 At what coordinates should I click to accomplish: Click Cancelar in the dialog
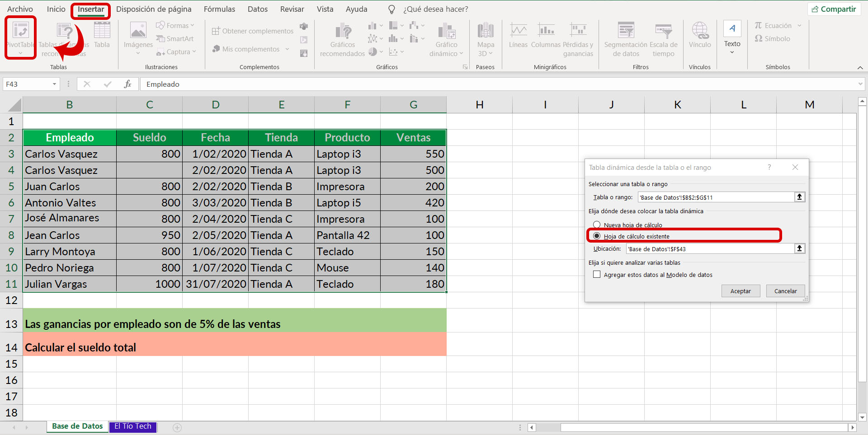point(785,291)
